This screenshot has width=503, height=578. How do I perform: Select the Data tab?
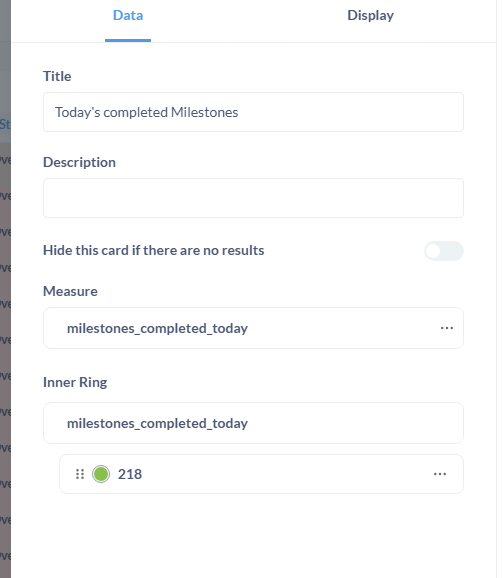pos(128,15)
